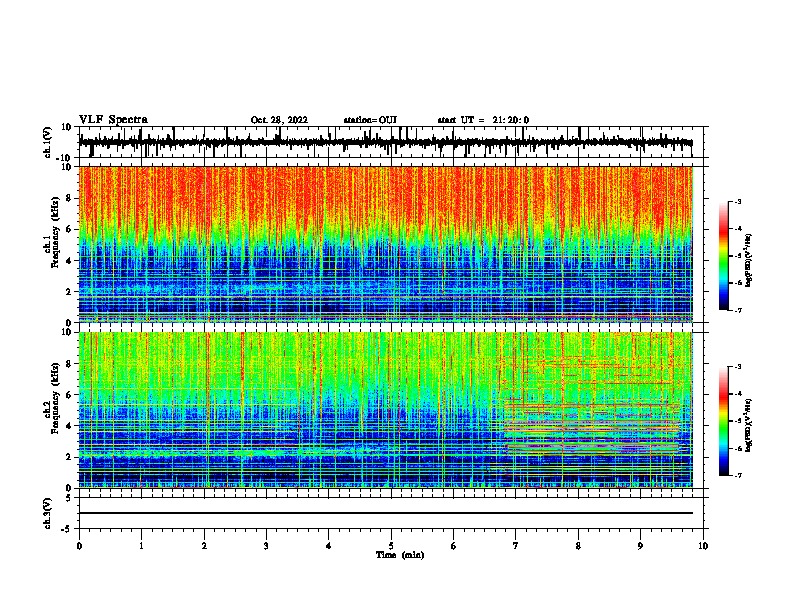Click the time axis tick label "6"
Screen dimensions: 792x612
click(x=454, y=546)
